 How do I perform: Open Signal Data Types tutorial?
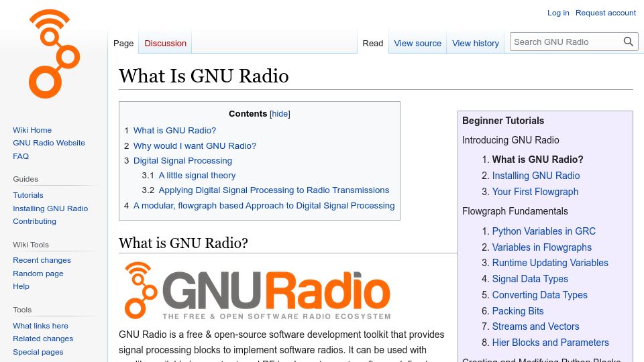click(530, 279)
